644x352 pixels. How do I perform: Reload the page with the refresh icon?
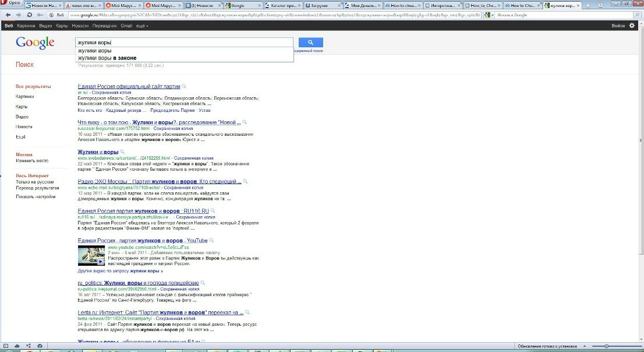tap(29, 15)
